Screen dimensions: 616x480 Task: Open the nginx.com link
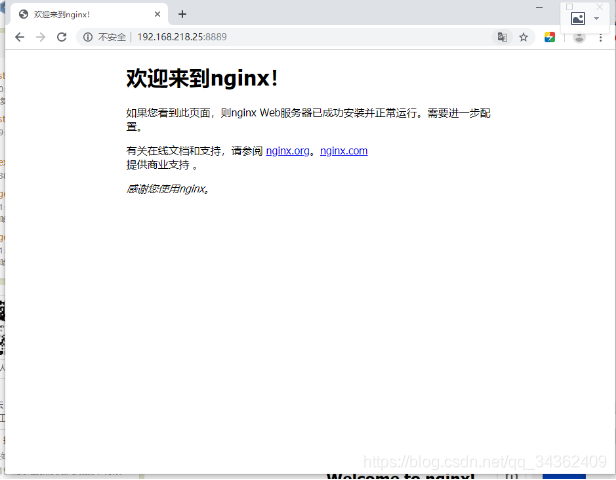(x=344, y=151)
